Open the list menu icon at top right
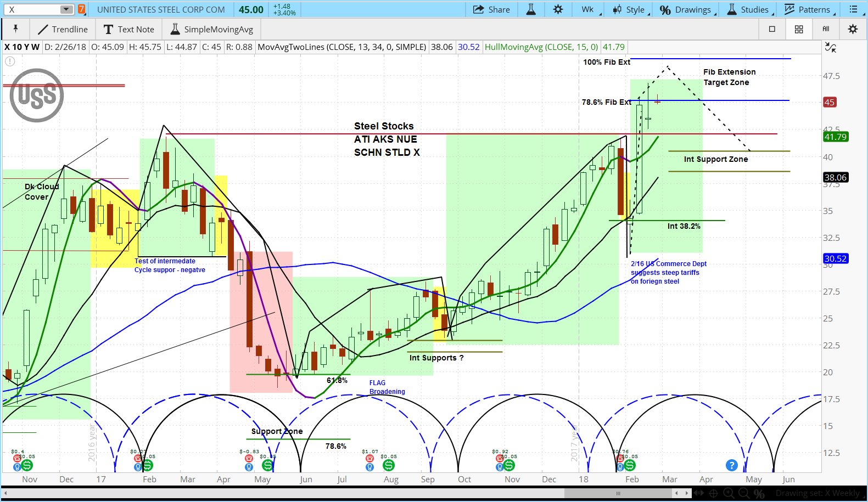The image size is (868, 502). tap(853, 9)
